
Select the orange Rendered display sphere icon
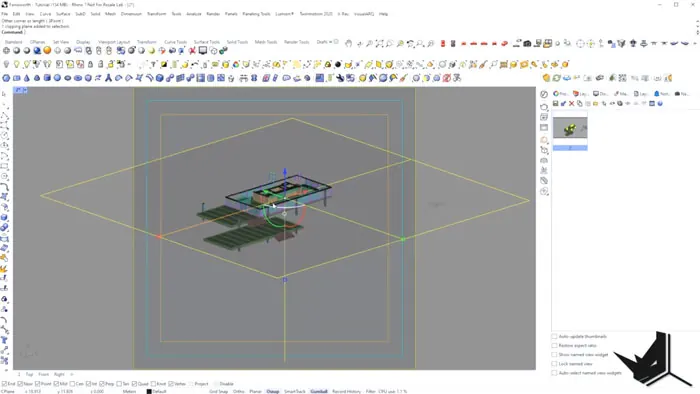pyautogui.click(x=47, y=50)
